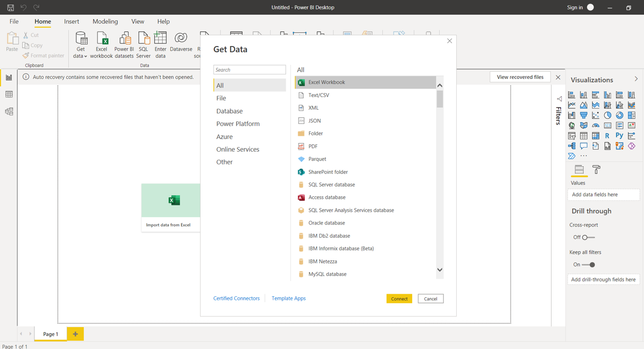Select the Page 1 tab

click(50, 334)
